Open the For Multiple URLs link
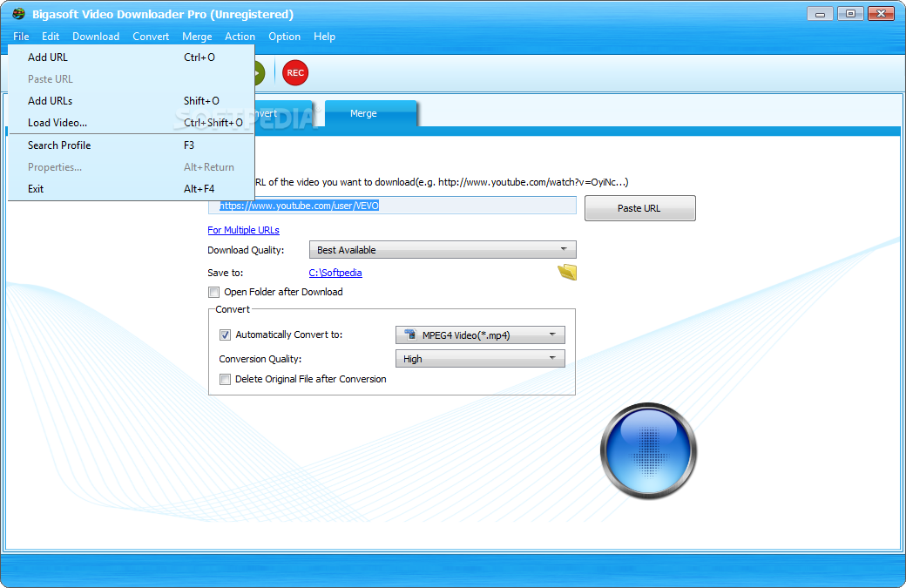Viewport: 906px width, 588px height. 243,230
